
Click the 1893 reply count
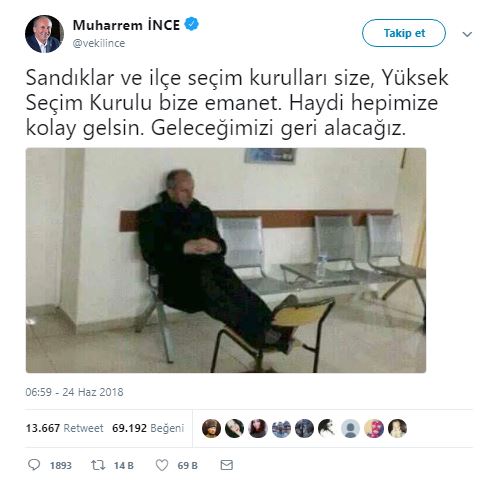pos(61,465)
